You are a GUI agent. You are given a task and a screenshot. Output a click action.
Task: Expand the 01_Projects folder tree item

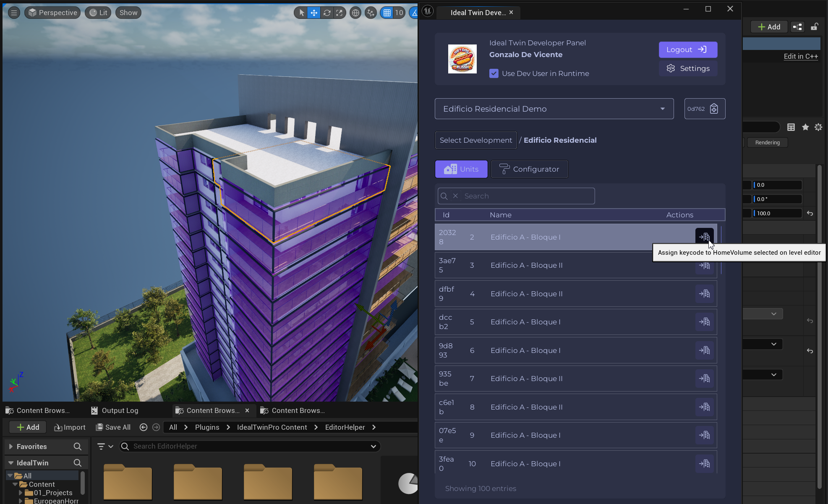coord(21,493)
